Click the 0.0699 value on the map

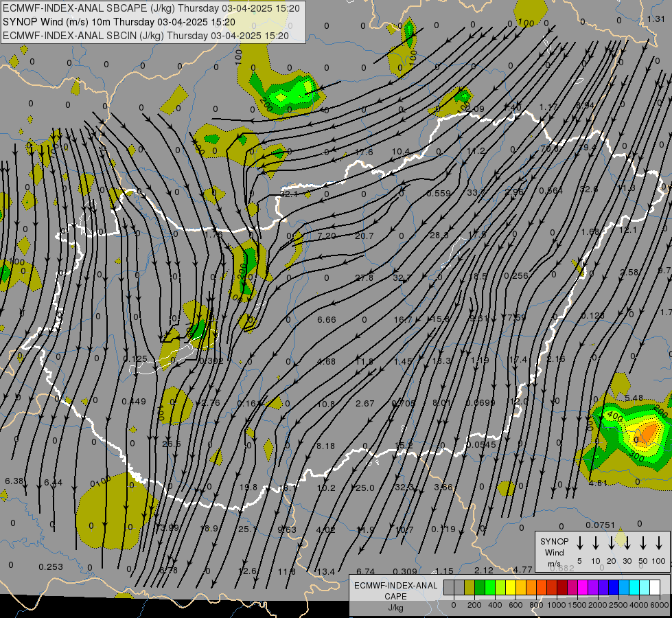tap(480, 402)
